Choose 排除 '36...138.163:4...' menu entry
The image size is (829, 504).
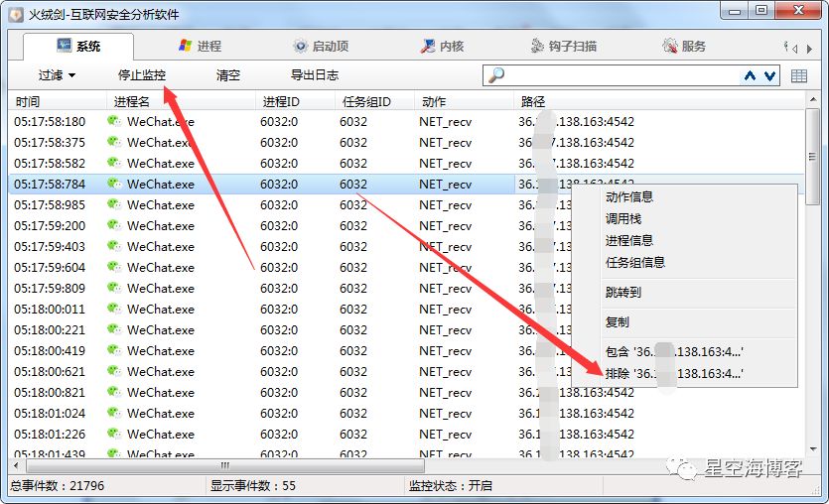click(x=674, y=373)
